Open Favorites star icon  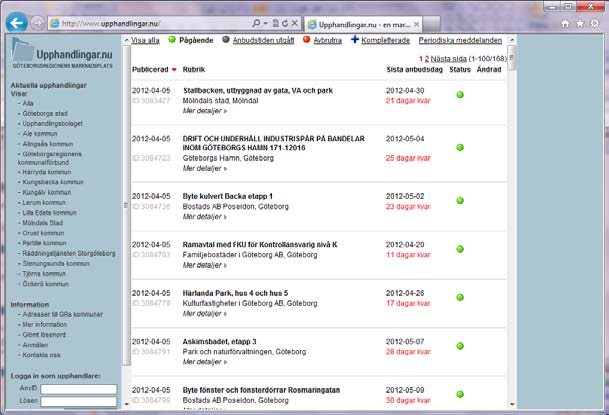[x=580, y=24]
